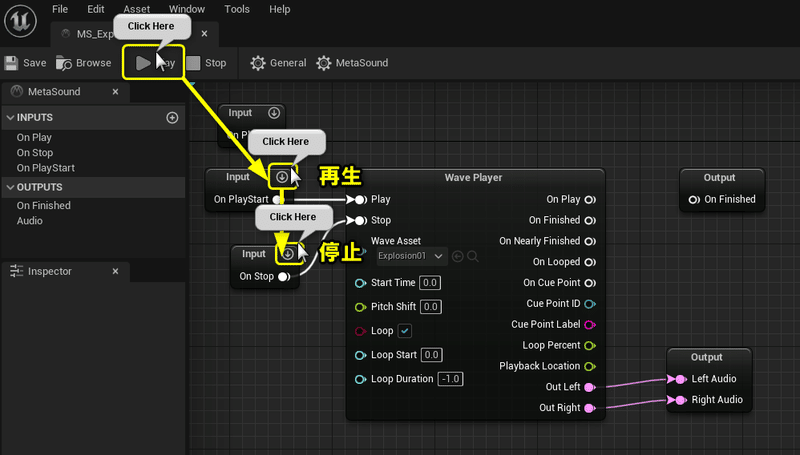Click the On Cue Point output pin
The image size is (800, 455).
[590, 283]
